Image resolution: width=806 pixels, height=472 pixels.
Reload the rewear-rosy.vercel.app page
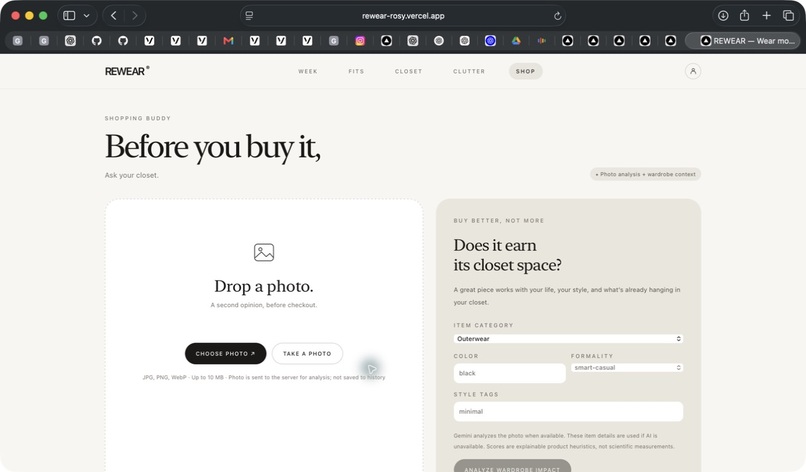click(557, 16)
